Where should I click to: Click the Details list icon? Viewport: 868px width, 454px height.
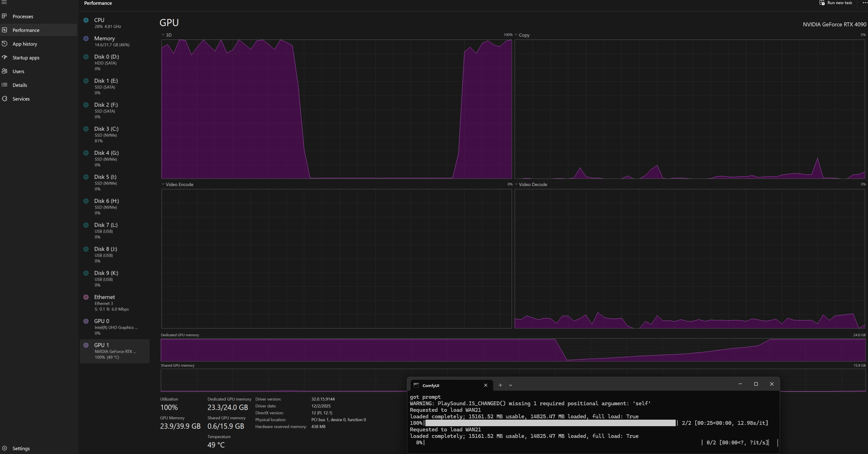4,85
